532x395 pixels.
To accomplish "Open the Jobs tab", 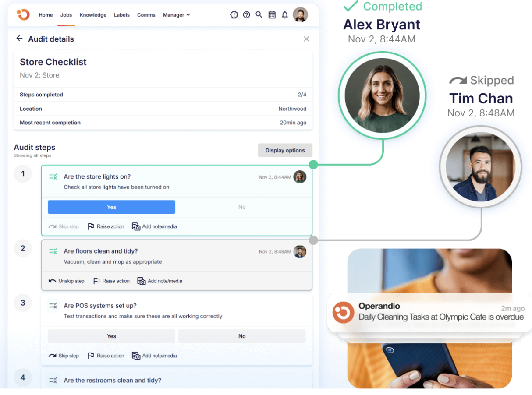I will (66, 15).
